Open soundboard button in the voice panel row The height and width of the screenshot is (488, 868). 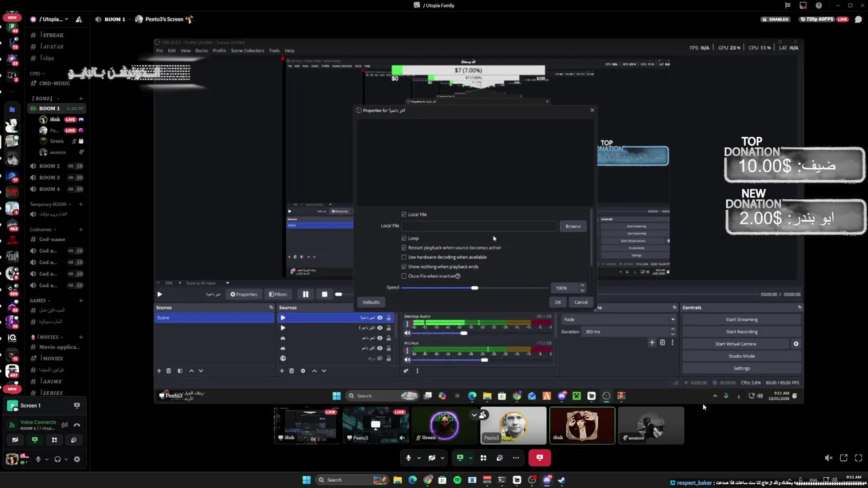tap(74, 440)
